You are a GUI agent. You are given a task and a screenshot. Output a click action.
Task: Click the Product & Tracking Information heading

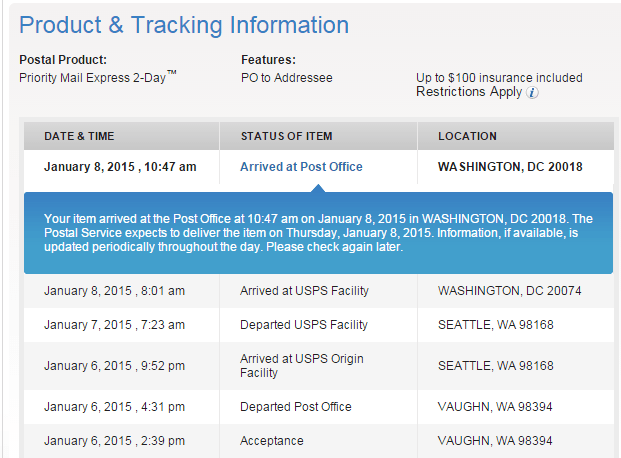click(184, 25)
